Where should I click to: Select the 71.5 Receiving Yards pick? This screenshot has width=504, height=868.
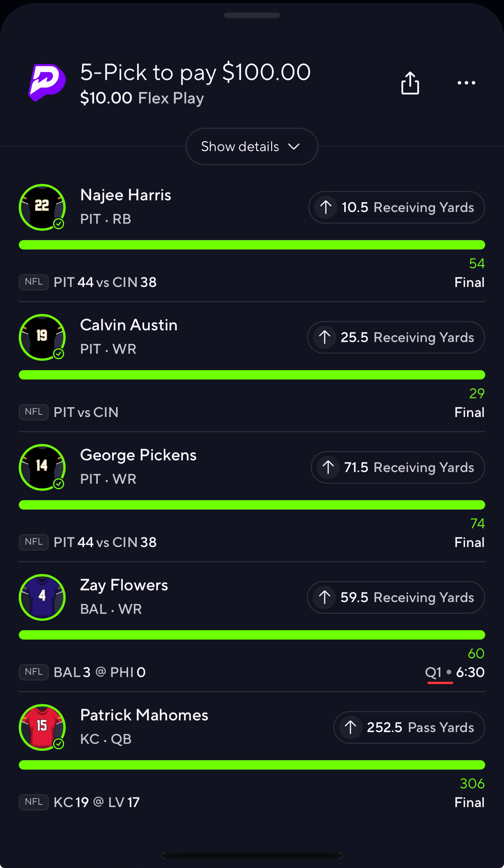click(397, 467)
